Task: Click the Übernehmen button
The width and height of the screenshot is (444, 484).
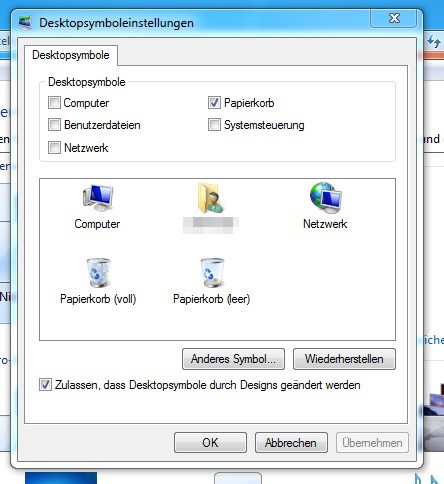Action: coord(372,443)
